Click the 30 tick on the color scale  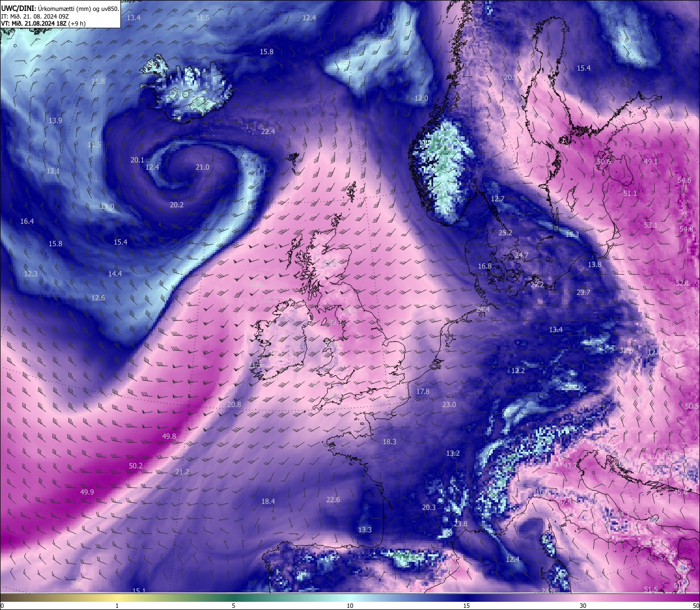tap(583, 606)
